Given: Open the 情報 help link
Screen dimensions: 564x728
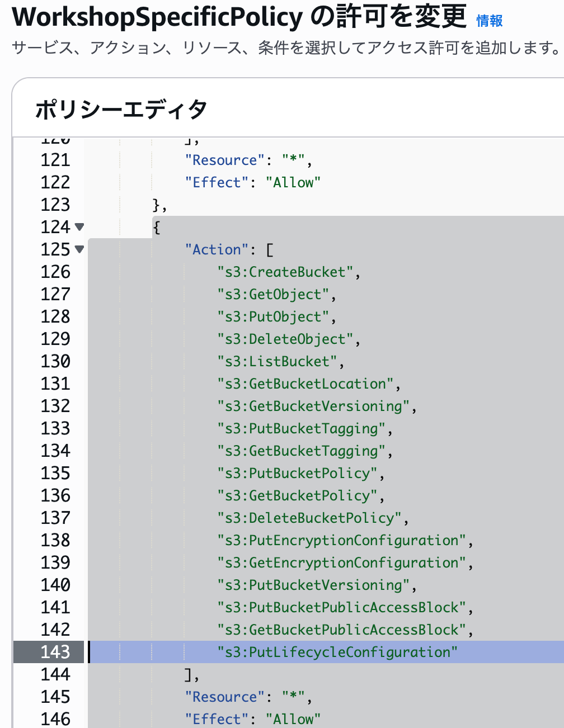Looking at the screenshot, I should coord(488,20).
